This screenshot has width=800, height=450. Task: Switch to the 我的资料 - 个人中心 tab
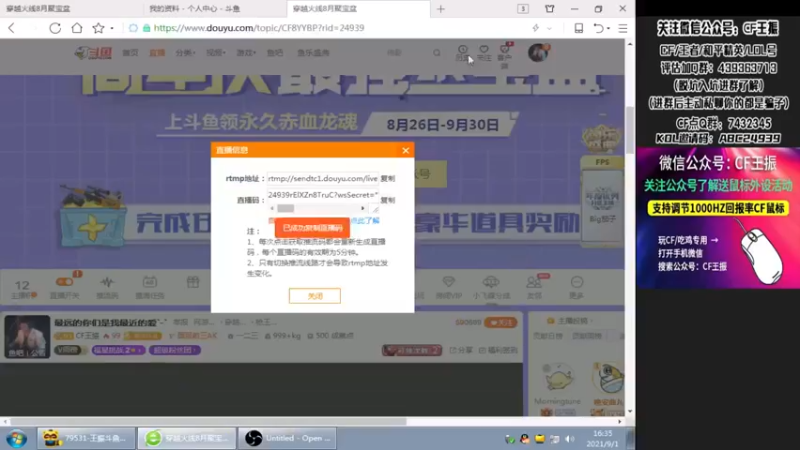pyautogui.click(x=214, y=9)
